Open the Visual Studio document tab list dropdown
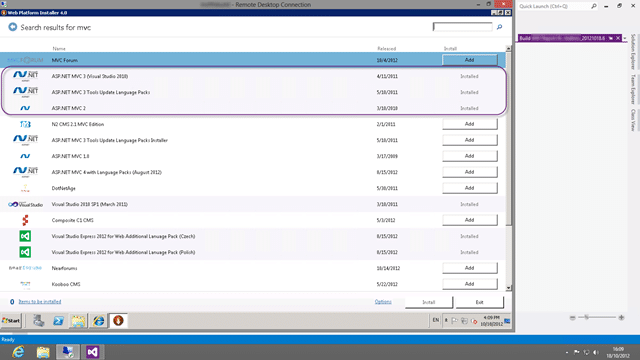The width and height of the screenshot is (640, 360). [x=625, y=38]
